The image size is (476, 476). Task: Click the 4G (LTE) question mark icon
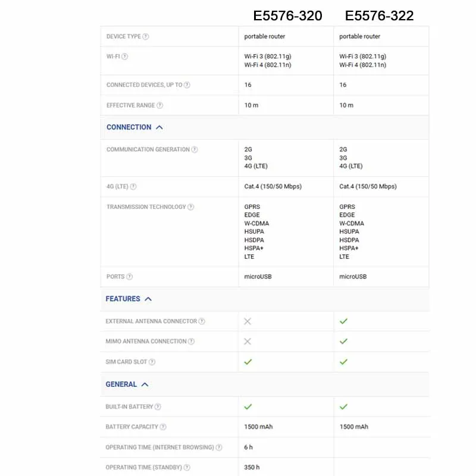tap(133, 187)
